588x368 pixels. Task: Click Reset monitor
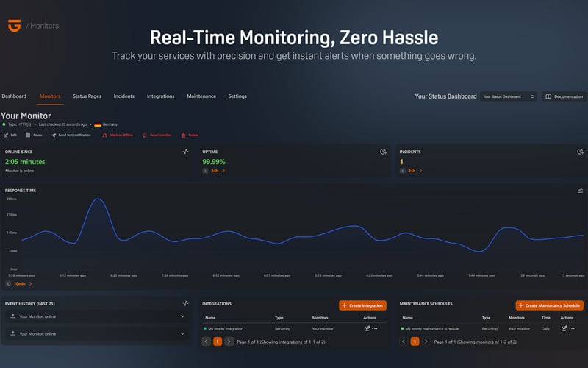[x=157, y=135]
